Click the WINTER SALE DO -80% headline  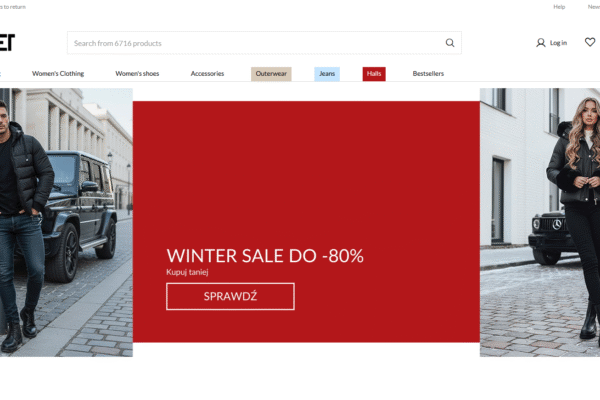coord(265,255)
